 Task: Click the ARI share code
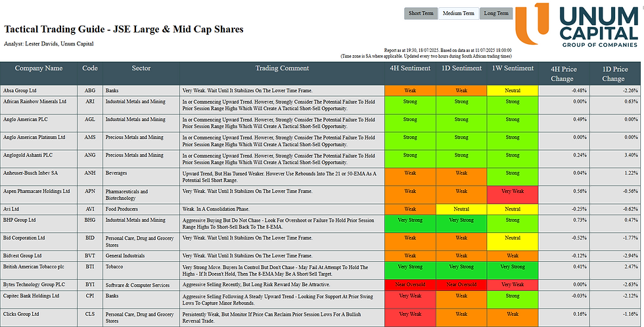tap(90, 101)
